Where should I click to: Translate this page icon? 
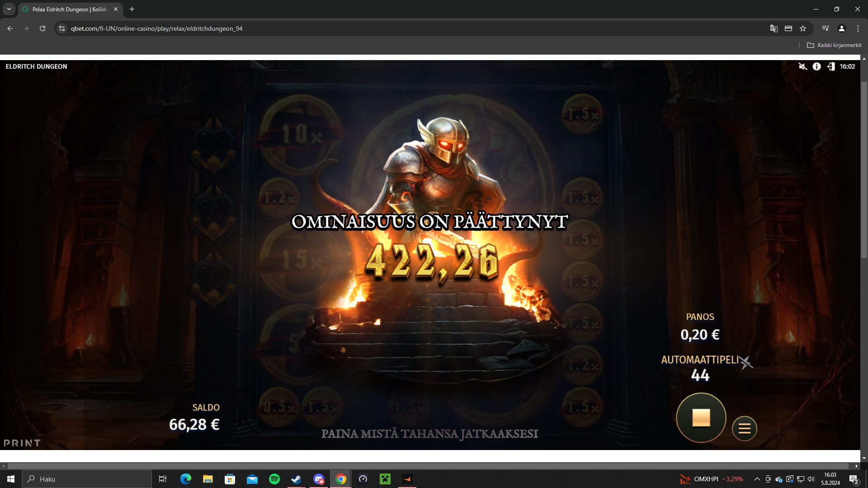coord(774,28)
